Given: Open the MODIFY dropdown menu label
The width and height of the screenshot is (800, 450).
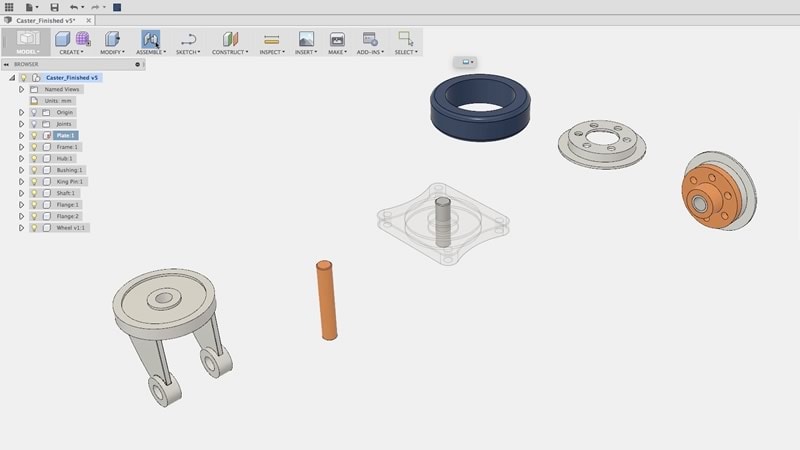Looking at the screenshot, I should [112, 52].
